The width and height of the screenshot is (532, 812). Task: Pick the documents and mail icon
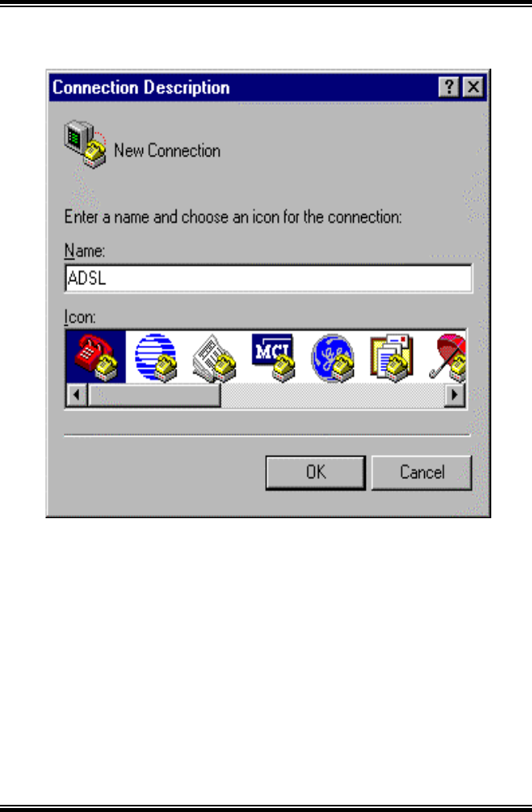pyautogui.click(x=391, y=358)
